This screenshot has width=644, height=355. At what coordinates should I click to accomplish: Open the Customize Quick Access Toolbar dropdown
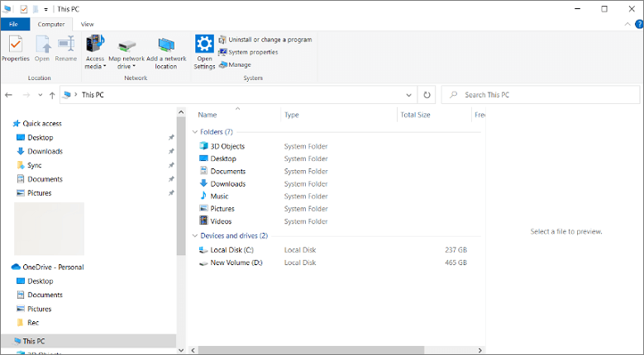[x=46, y=9]
